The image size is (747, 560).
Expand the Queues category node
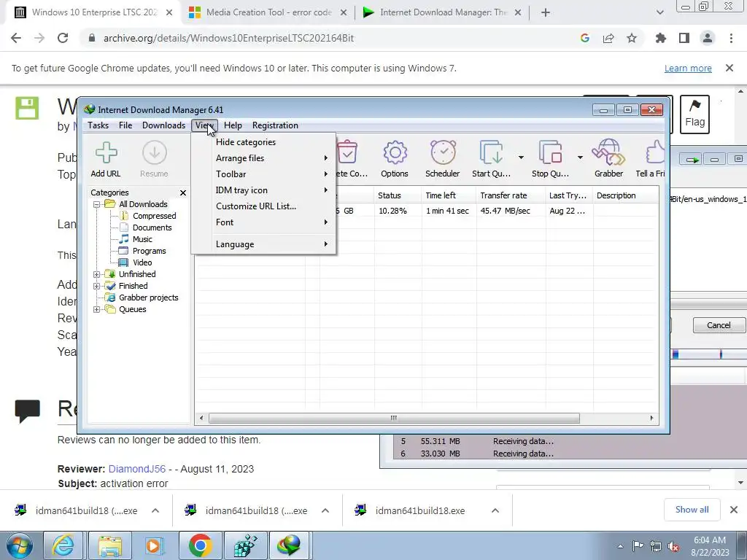point(97,309)
